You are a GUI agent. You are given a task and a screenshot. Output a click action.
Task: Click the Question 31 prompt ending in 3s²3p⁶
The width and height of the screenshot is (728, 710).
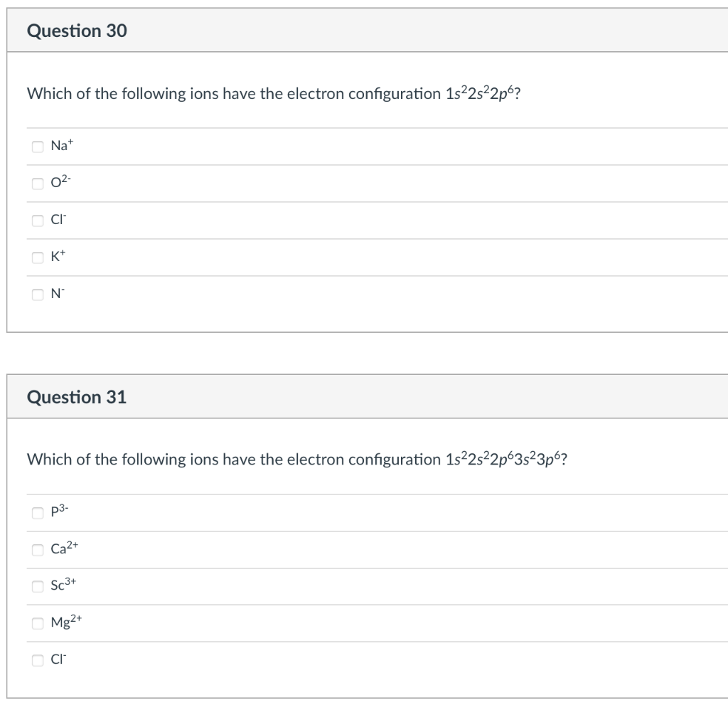click(296, 460)
